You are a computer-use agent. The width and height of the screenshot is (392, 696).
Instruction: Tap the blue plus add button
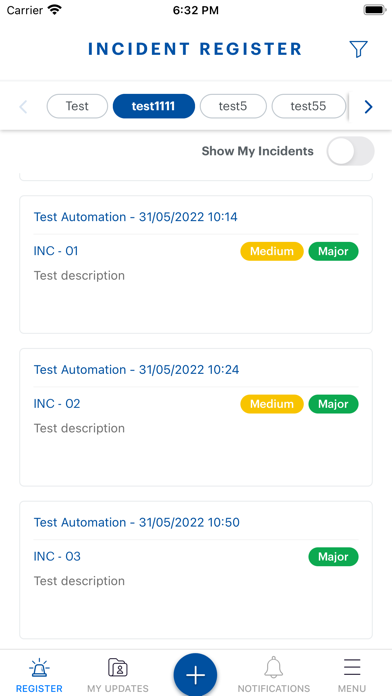tap(195, 675)
